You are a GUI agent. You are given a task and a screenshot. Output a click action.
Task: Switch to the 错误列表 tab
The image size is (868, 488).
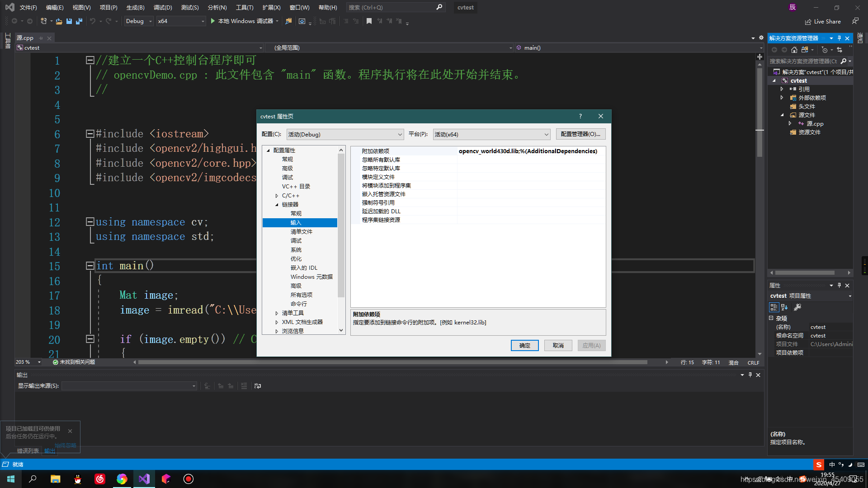coord(28,451)
